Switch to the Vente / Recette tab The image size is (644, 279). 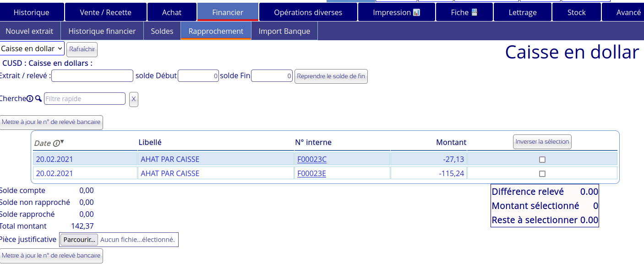pyautogui.click(x=106, y=12)
